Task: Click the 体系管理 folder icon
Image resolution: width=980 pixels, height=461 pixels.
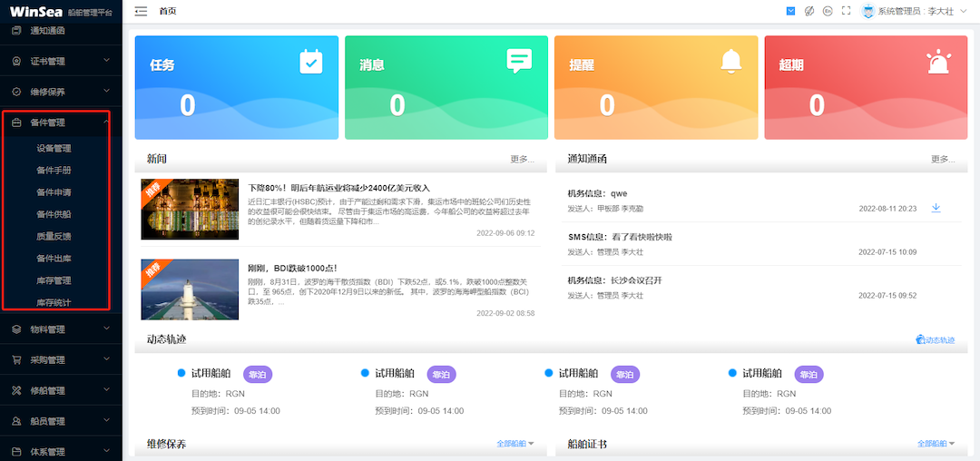Action: [x=17, y=452]
